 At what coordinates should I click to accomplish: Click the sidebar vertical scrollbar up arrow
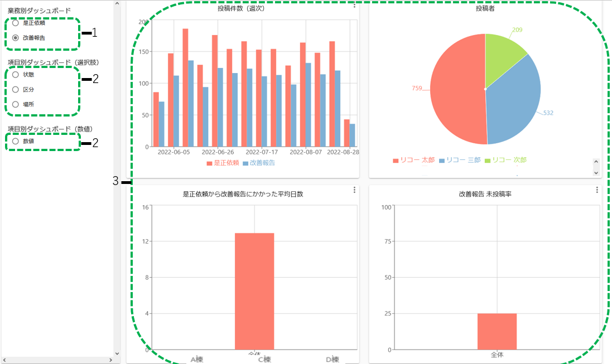117,3
